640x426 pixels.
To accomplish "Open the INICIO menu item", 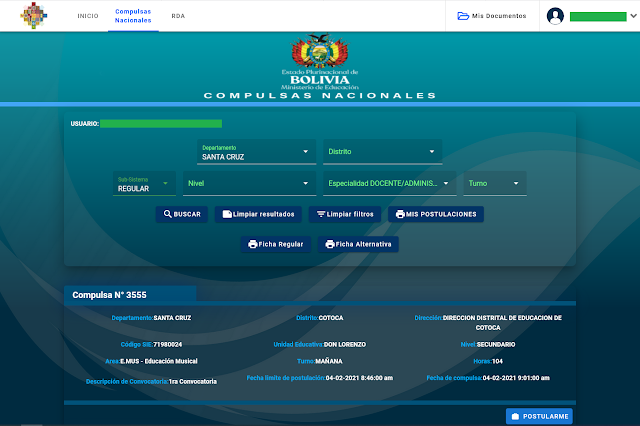I will [x=88, y=16].
